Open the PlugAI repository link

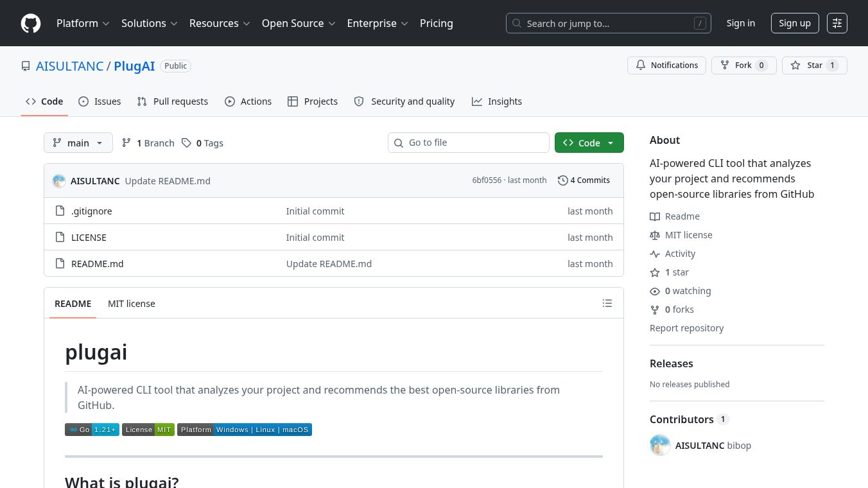coord(134,65)
